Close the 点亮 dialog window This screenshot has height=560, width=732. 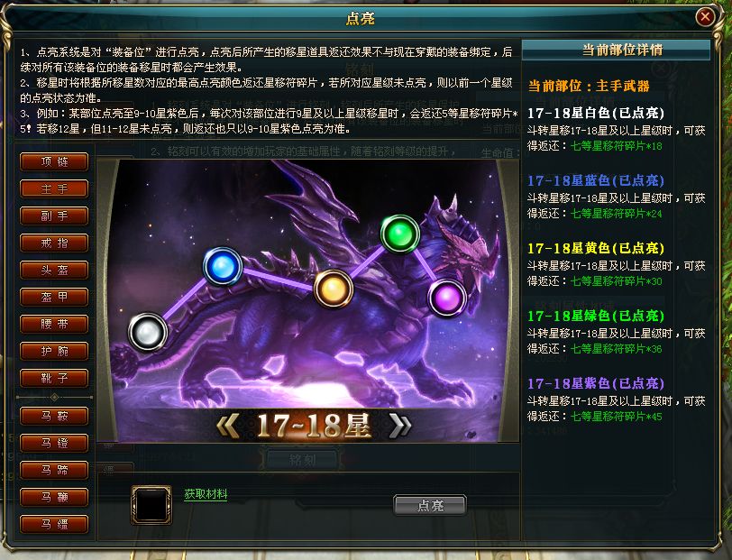pyautogui.click(x=705, y=17)
